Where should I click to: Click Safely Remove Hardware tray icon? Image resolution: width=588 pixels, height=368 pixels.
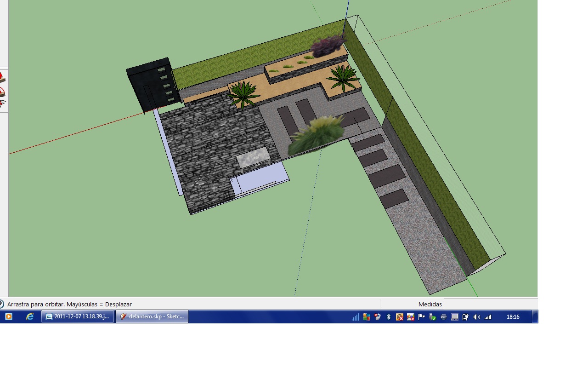pyautogui.click(x=433, y=317)
